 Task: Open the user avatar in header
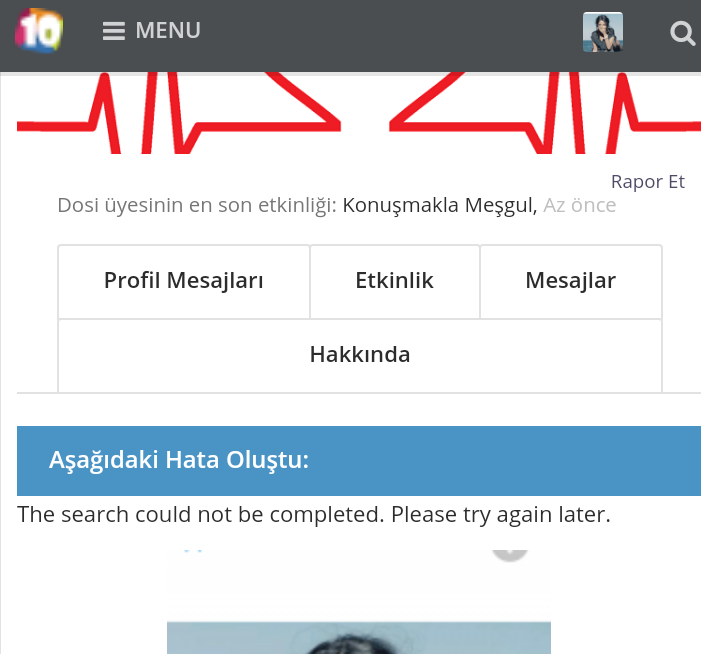point(603,32)
